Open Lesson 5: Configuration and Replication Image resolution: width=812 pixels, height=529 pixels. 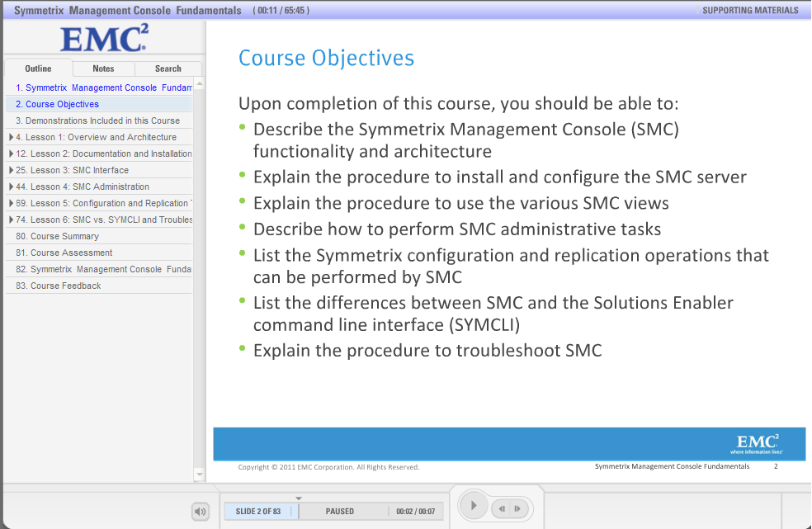click(x=104, y=204)
